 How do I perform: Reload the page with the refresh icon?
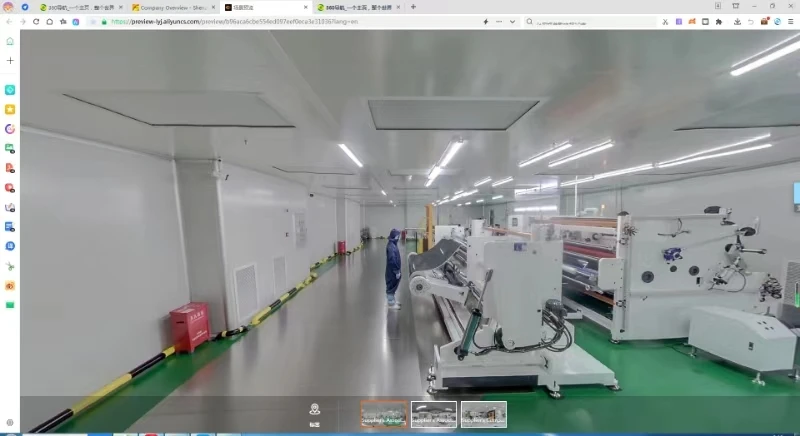coord(37,21)
